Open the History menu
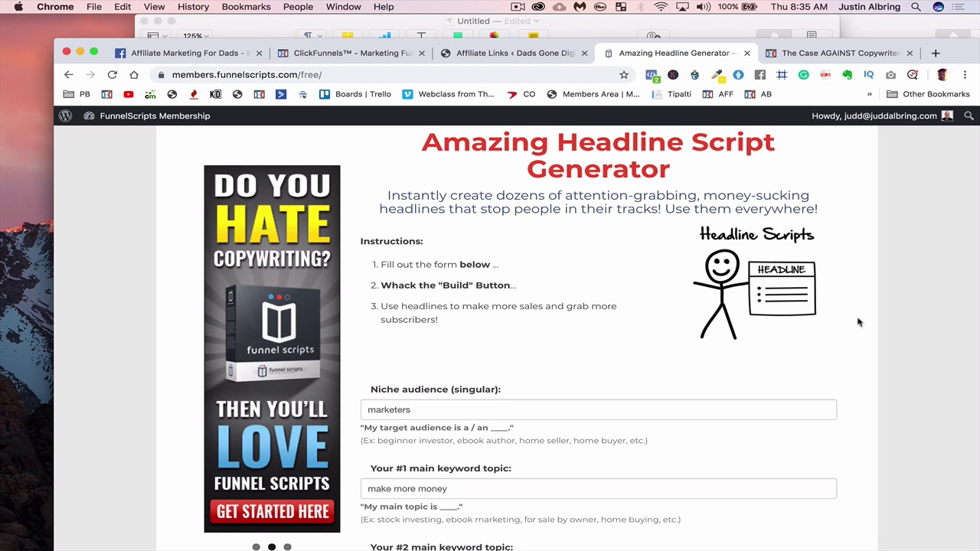This screenshot has width=980, height=551. [193, 7]
